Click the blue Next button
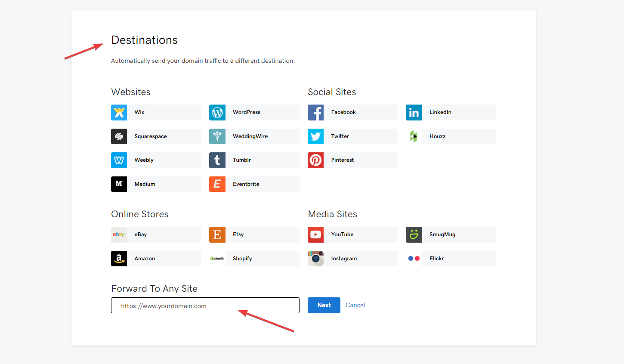The image size is (624, 364). [324, 305]
